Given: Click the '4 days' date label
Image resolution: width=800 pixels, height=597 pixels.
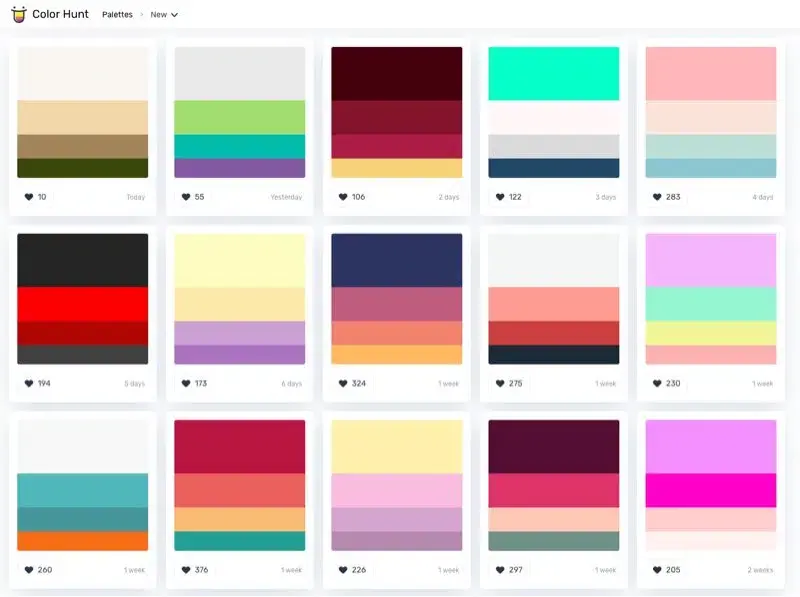Looking at the screenshot, I should point(763,197).
